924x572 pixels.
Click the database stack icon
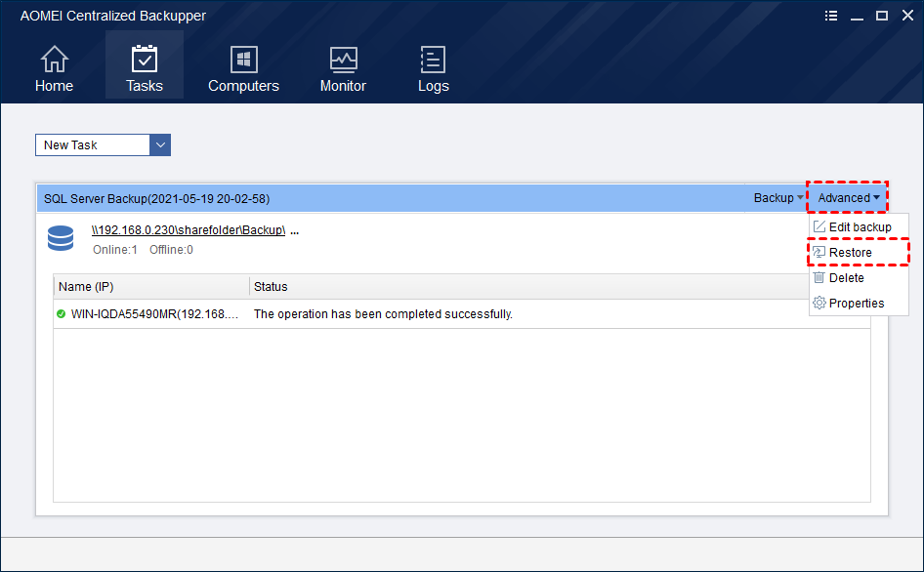pos(61,238)
